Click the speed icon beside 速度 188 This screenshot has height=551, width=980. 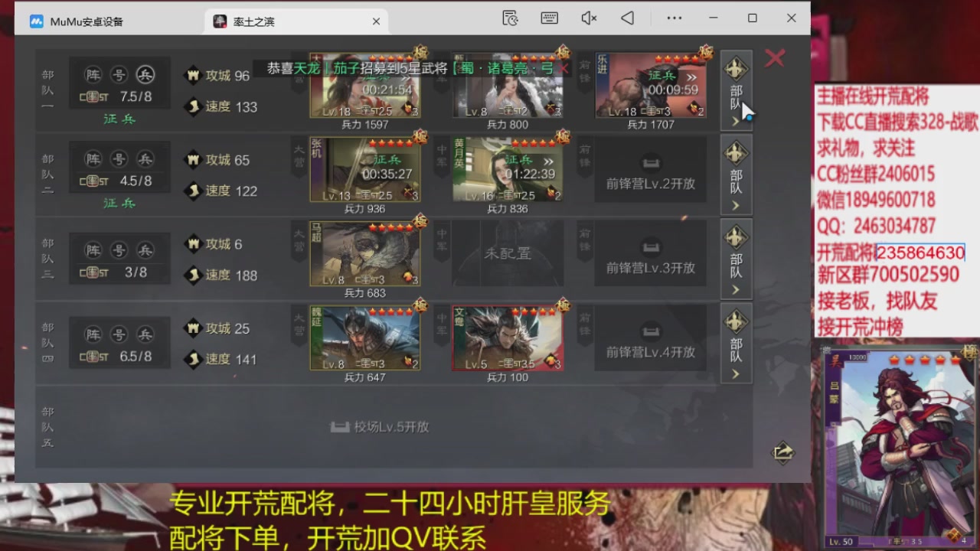193,275
